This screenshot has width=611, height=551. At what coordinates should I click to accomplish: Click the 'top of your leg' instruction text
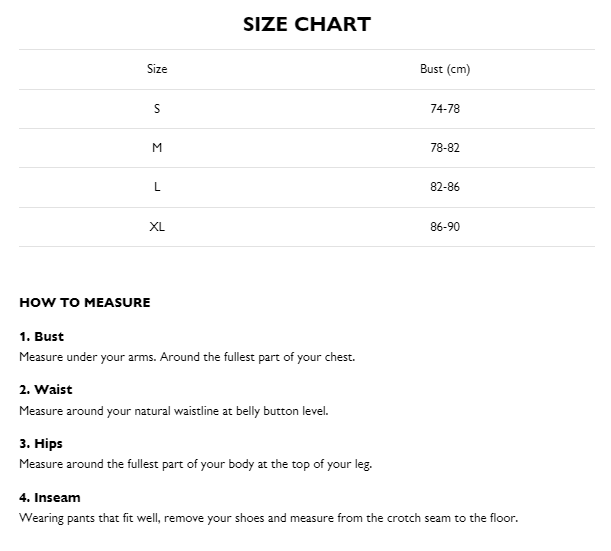196,464
